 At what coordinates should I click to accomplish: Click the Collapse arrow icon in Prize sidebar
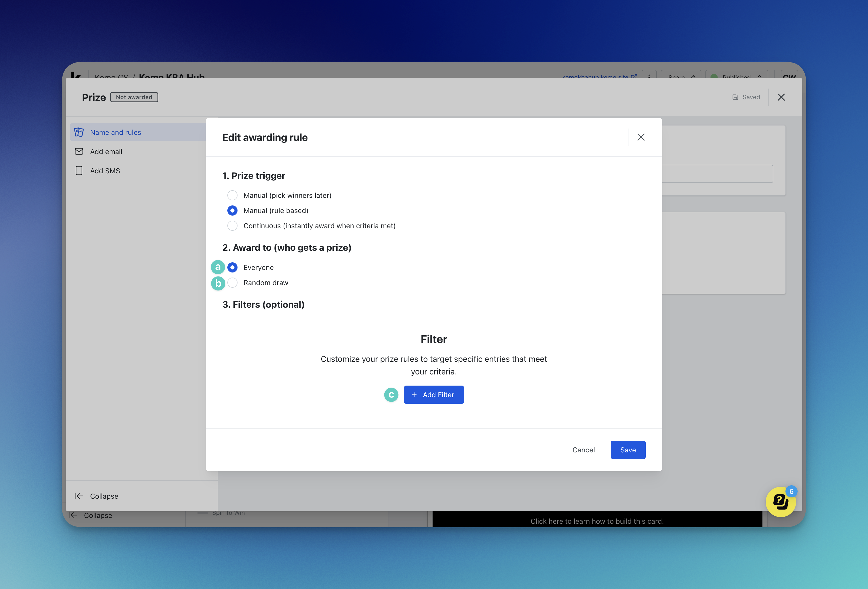[78, 496]
